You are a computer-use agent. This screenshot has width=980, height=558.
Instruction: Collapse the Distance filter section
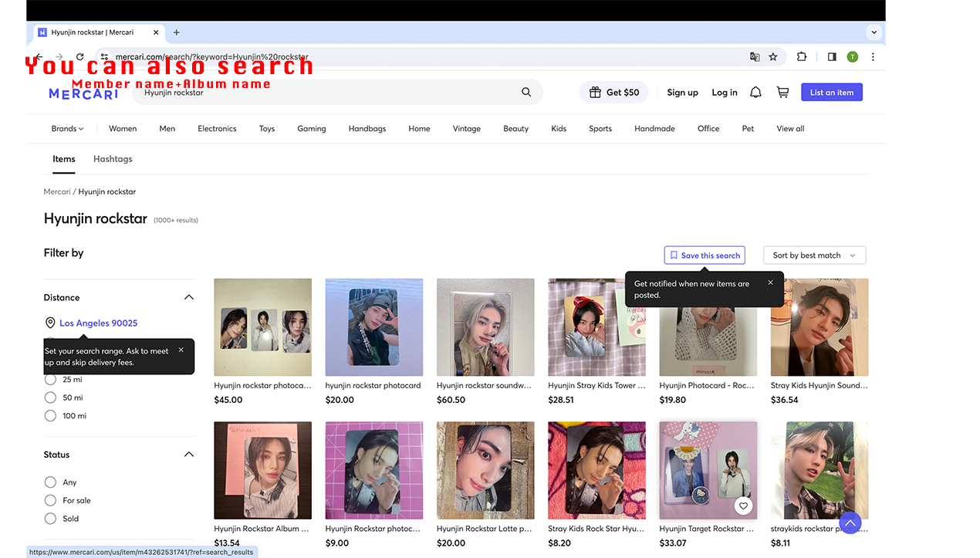coord(189,297)
